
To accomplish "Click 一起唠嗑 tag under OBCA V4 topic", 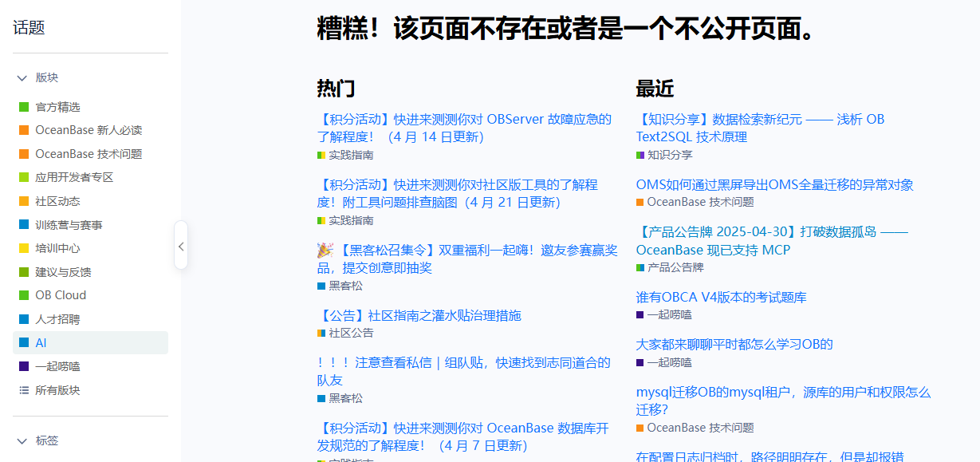I will pos(664,314).
